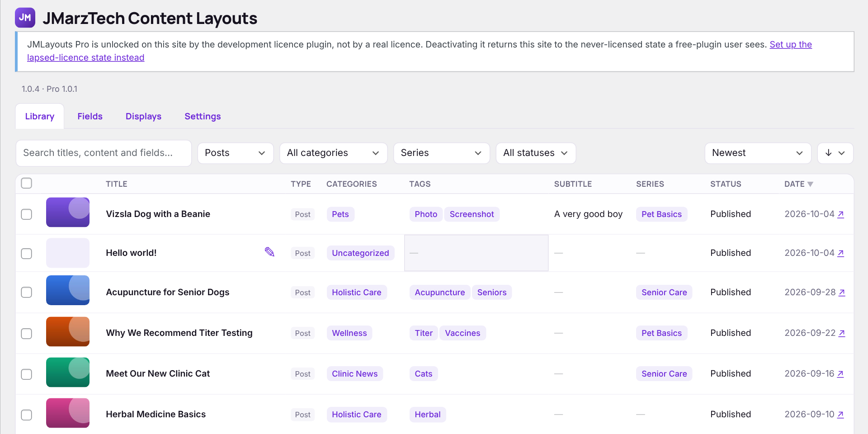Click the Screenshot tag chip
The width and height of the screenshot is (868, 434).
(472, 214)
